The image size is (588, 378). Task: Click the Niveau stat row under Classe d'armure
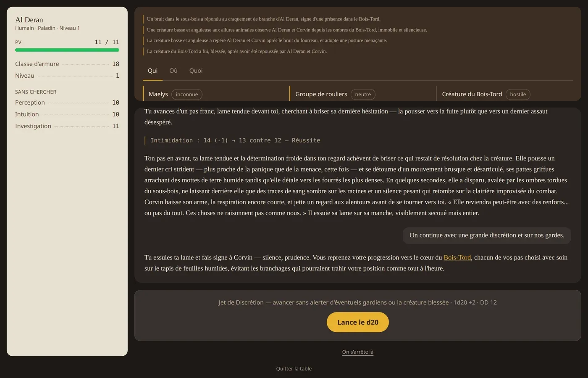pyautogui.click(x=67, y=76)
